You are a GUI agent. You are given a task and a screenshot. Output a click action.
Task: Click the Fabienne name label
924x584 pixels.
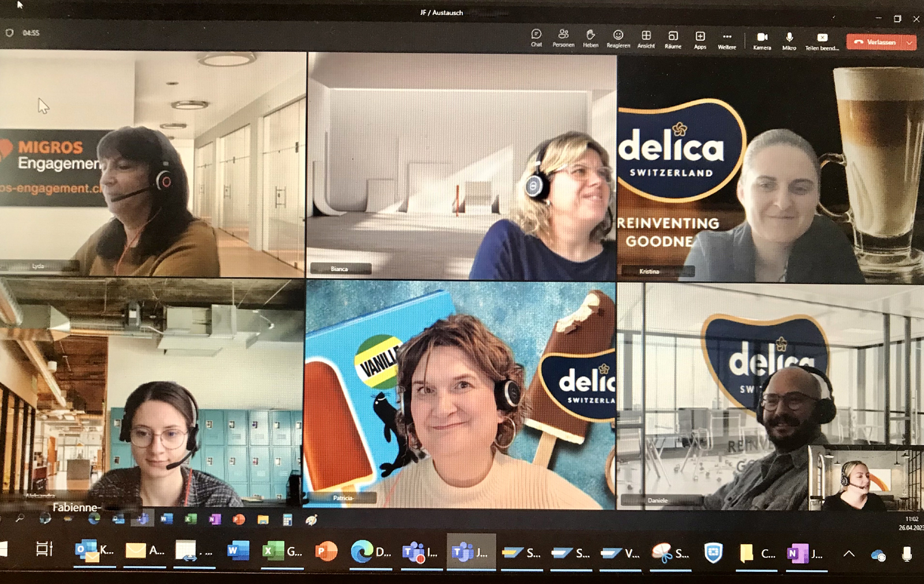77,507
